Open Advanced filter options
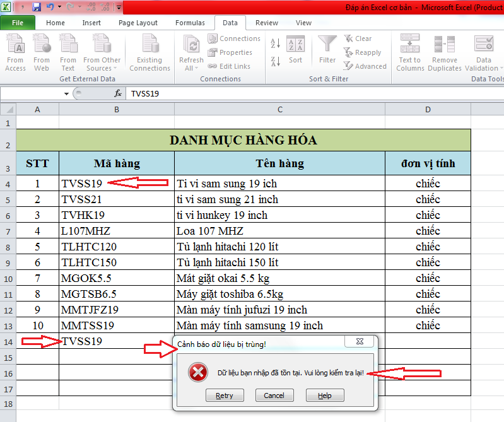Image resolution: width=504 pixels, height=422 pixels. (x=365, y=66)
